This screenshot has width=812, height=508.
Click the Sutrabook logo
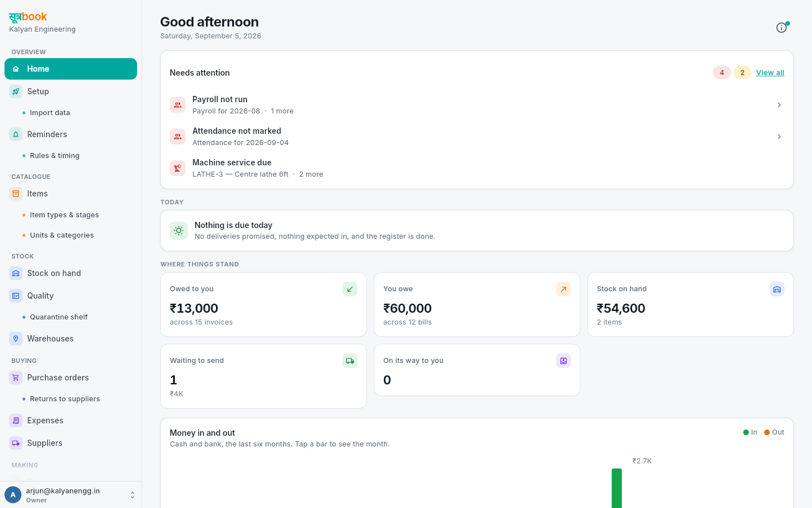pos(28,17)
